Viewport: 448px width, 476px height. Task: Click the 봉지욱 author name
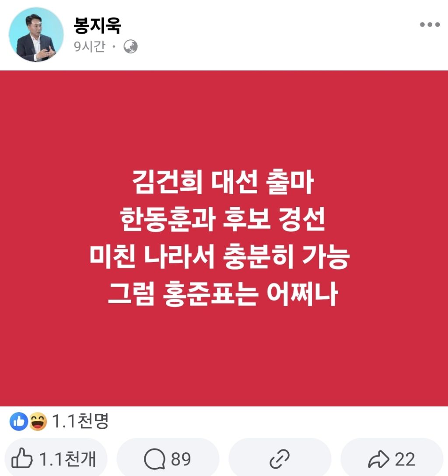(x=98, y=24)
